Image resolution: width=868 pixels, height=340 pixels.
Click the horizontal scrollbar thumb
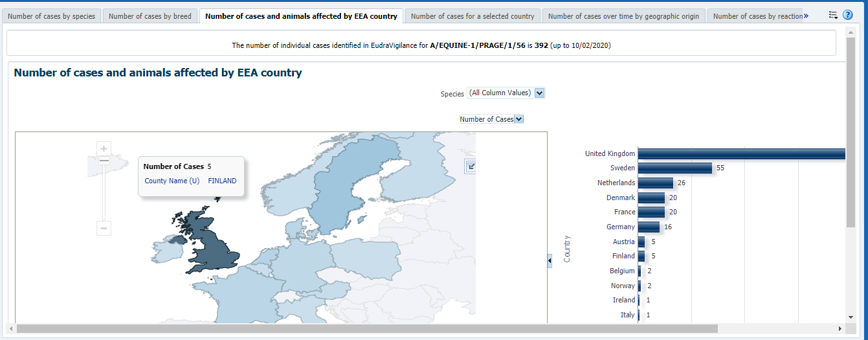[367, 328]
